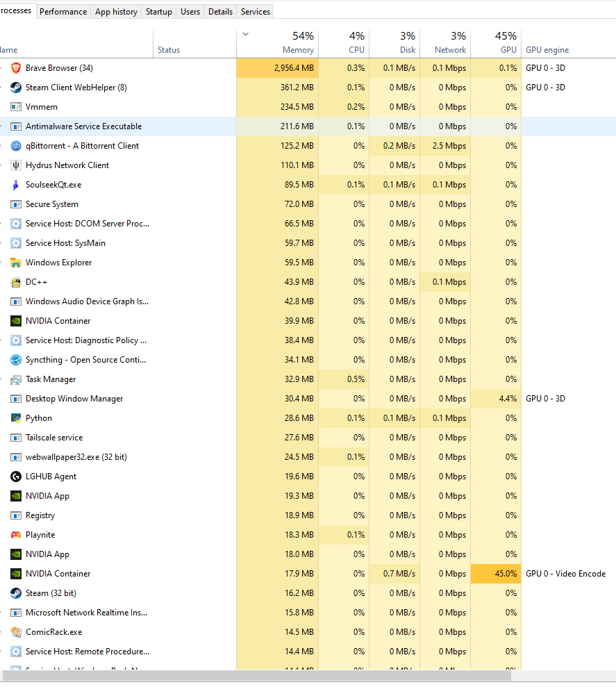
Task: Select Service Host: DCOM Server Proc... row
Action: pos(308,224)
